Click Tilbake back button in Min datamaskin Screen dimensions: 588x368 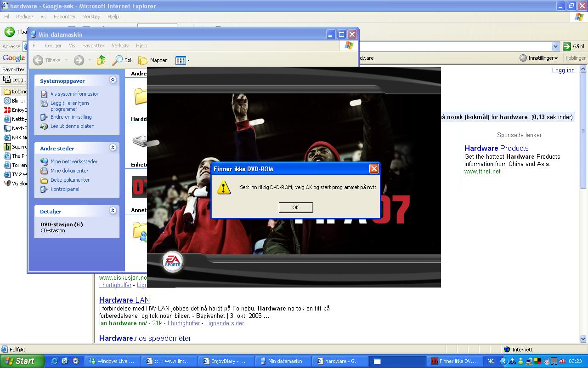(x=47, y=60)
